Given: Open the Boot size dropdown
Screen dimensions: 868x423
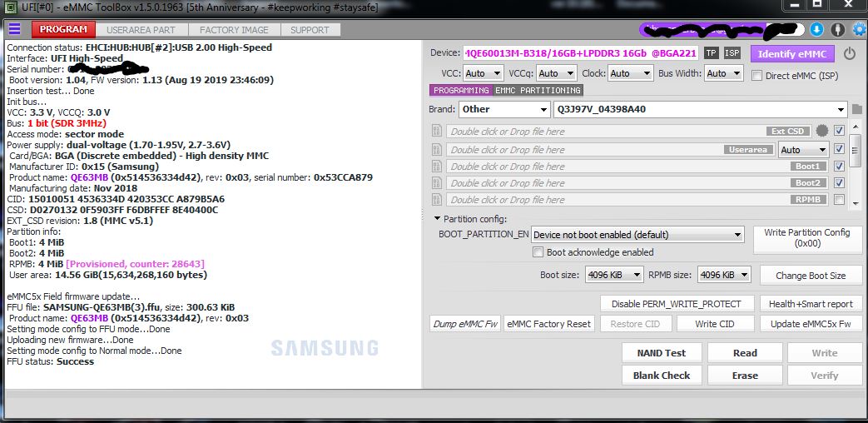Looking at the screenshot, I should [x=614, y=275].
